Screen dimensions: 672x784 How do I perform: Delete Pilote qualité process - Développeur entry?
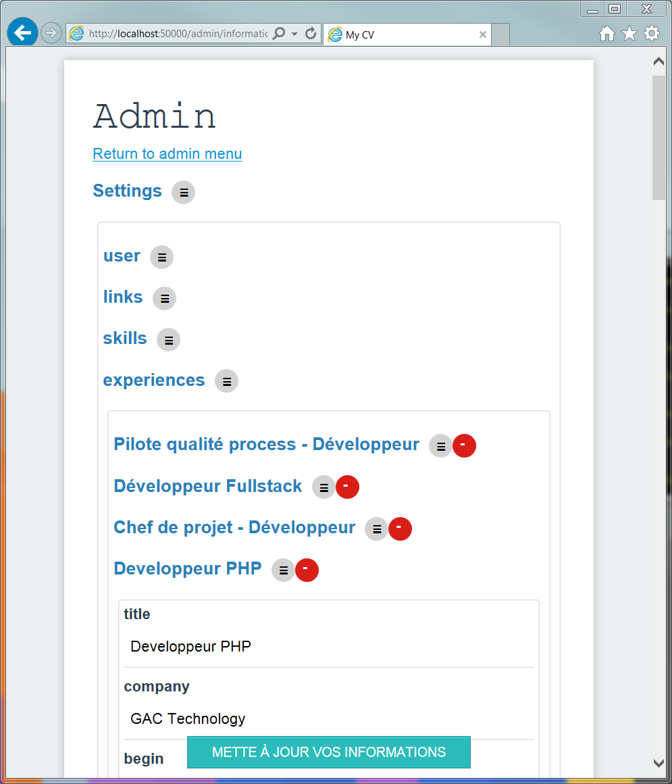pos(464,445)
